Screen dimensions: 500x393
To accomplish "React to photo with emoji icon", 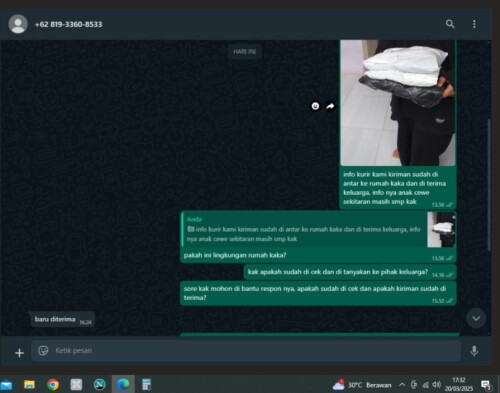I will coord(315,106).
